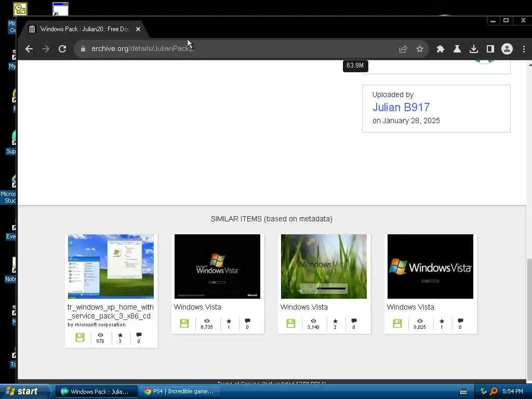Open yellow-green desktop icon at top left

[20, 9]
